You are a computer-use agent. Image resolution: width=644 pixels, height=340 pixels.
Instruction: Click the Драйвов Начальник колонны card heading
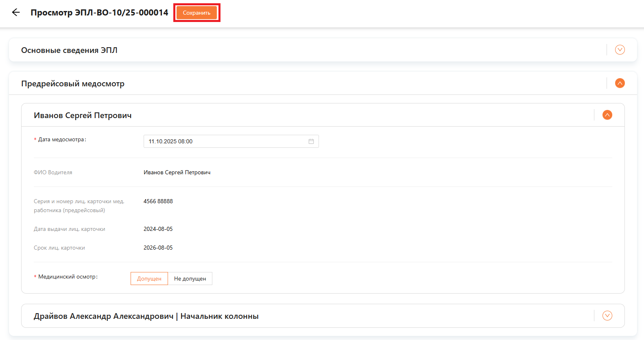[x=146, y=316]
